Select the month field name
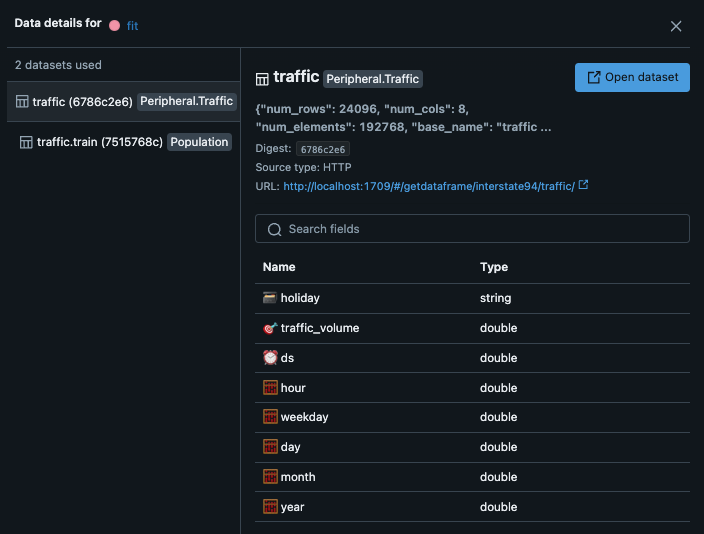Image resolution: width=704 pixels, height=534 pixels. click(298, 477)
